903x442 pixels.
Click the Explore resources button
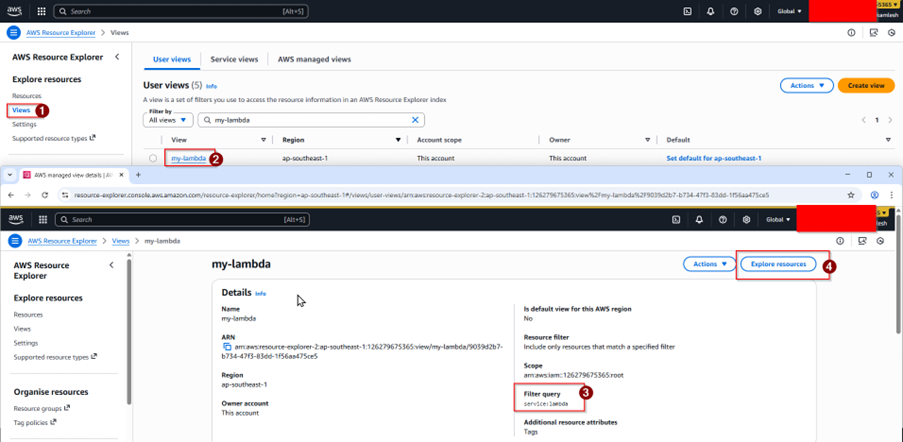(x=777, y=264)
